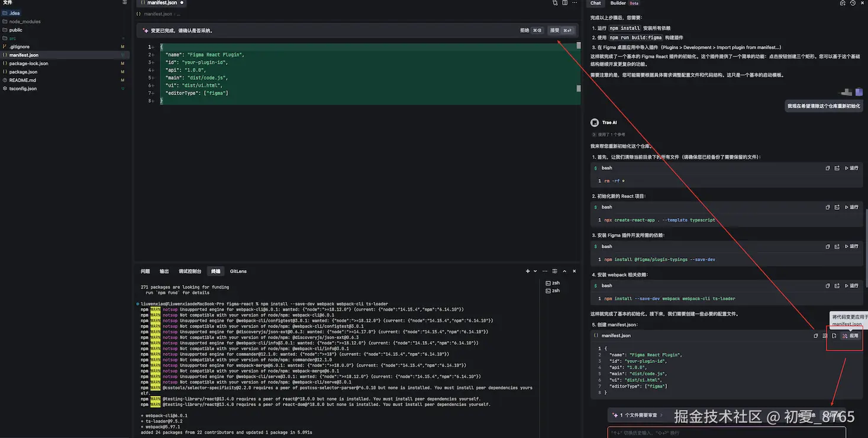Run the webpack install bash snippet
This screenshot has width=868, height=438.
point(851,285)
